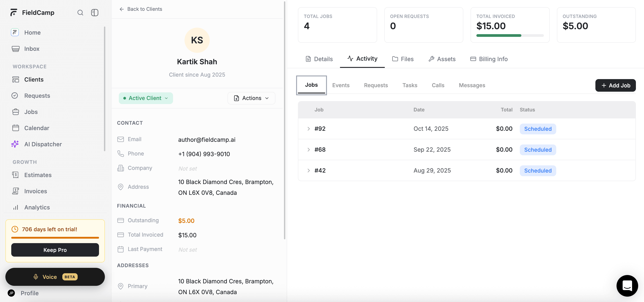
Task: Click the FieldCamp logo icon
Action: coord(14,12)
